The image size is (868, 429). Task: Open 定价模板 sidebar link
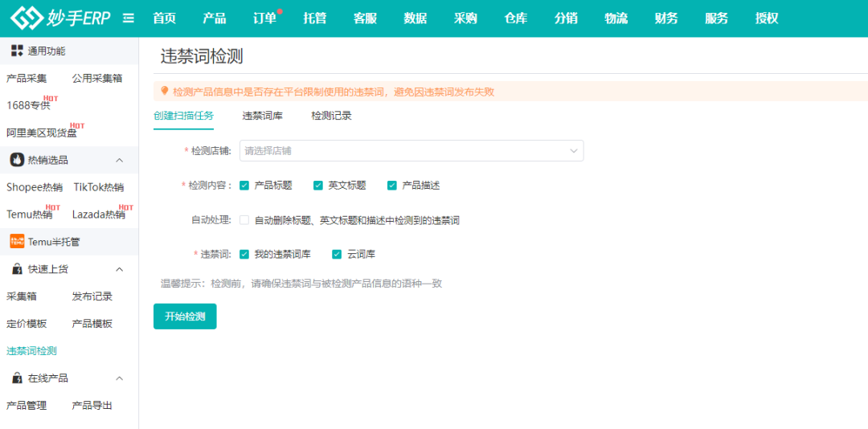pos(27,323)
